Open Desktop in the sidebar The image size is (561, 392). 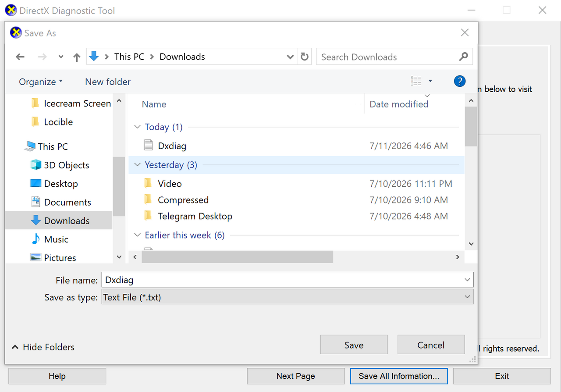[x=54, y=184]
